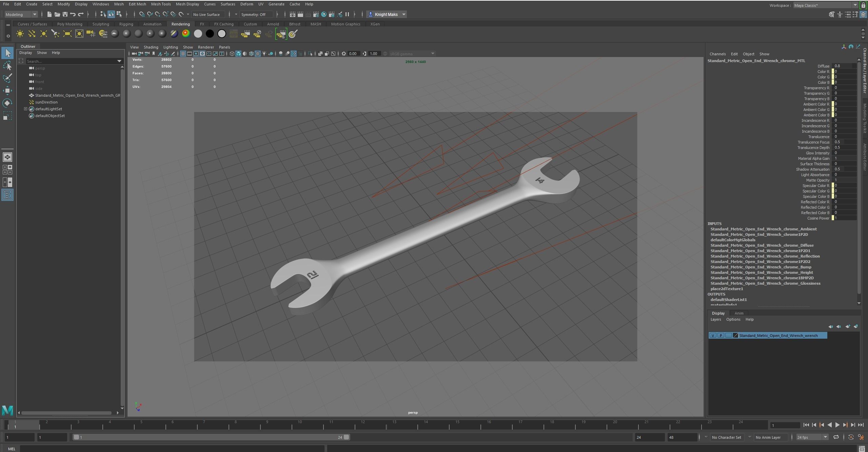Select sunDirection in the Outliner
The image size is (868, 452).
[46, 102]
